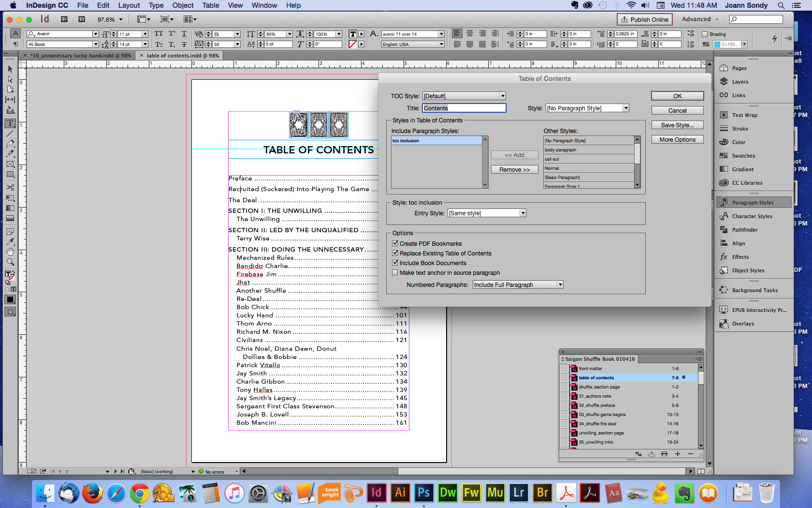Launch Bridge from the Br icon

point(64,19)
